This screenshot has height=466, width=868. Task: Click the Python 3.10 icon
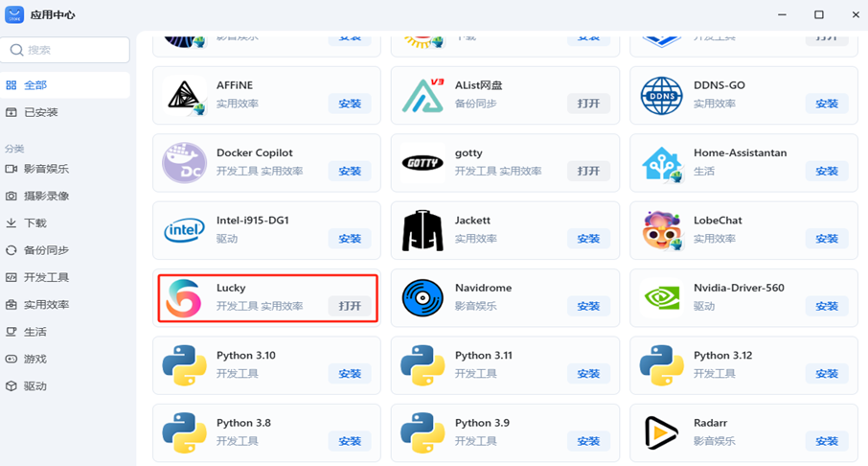coord(184,365)
